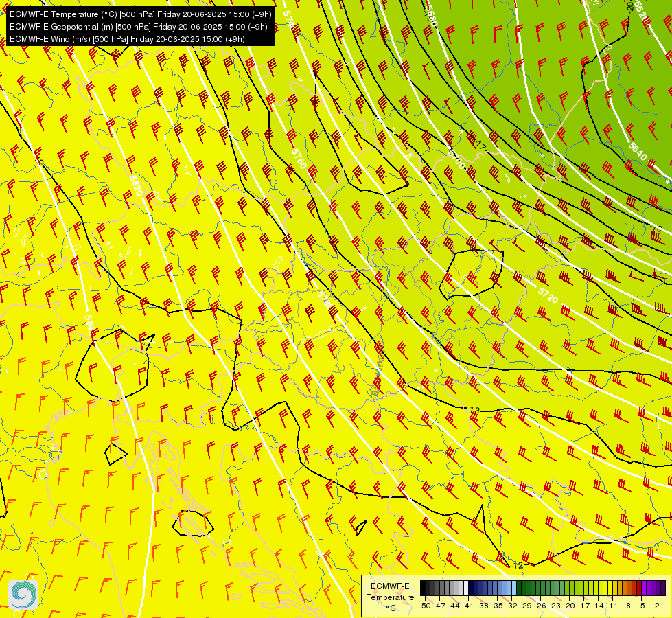Image resolution: width=672 pixels, height=618 pixels.
Task: Click the 5640 geopotential contour label
Action: click(x=638, y=151)
